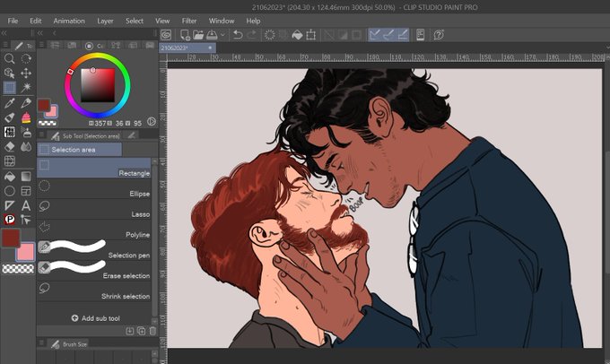Delete sub tool trash icon
This screenshot has width=610, height=364.
click(152, 331)
